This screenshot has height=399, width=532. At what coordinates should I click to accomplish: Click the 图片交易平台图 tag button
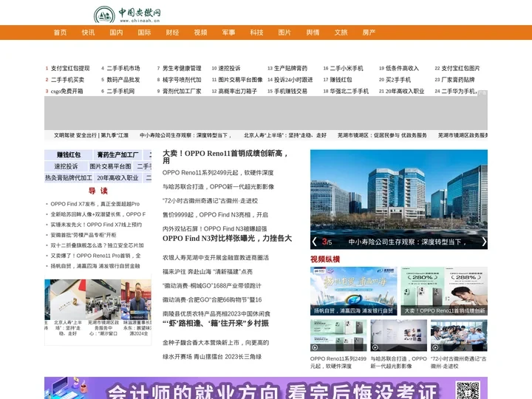(111, 166)
